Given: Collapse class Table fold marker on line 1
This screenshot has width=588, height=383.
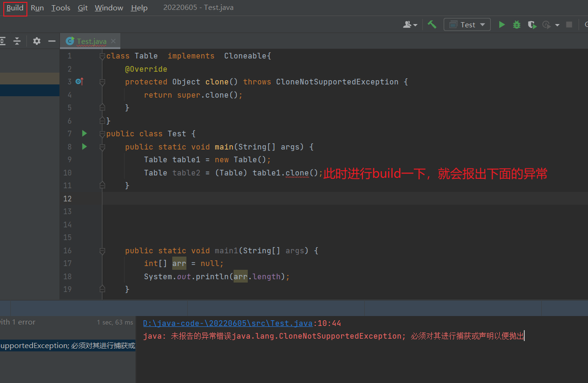Looking at the screenshot, I should pyautogui.click(x=102, y=56).
